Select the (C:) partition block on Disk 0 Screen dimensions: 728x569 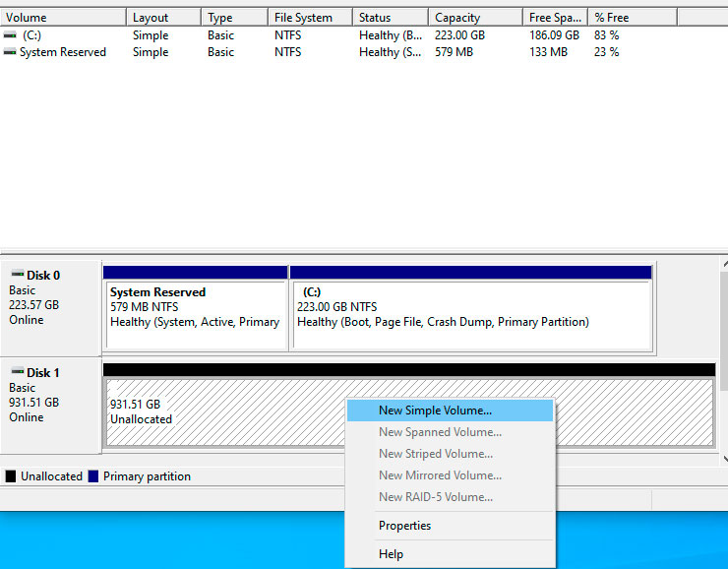[471, 308]
